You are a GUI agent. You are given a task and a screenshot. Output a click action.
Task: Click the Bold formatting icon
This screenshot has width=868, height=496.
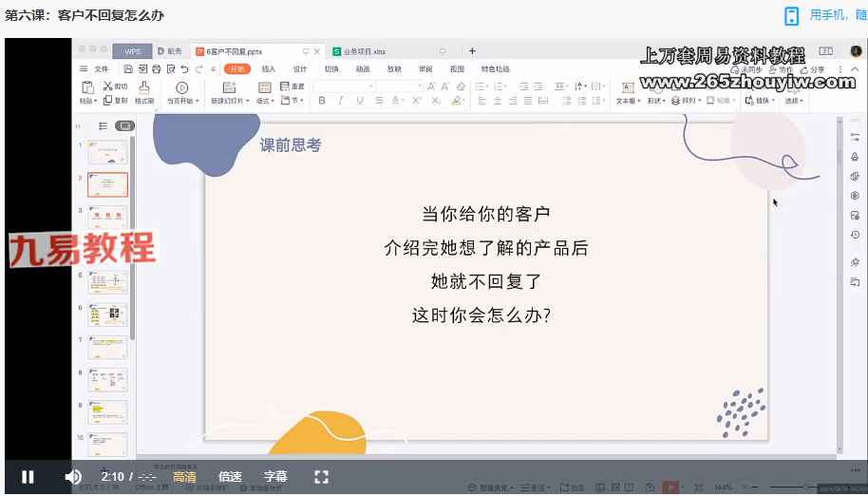pos(322,101)
